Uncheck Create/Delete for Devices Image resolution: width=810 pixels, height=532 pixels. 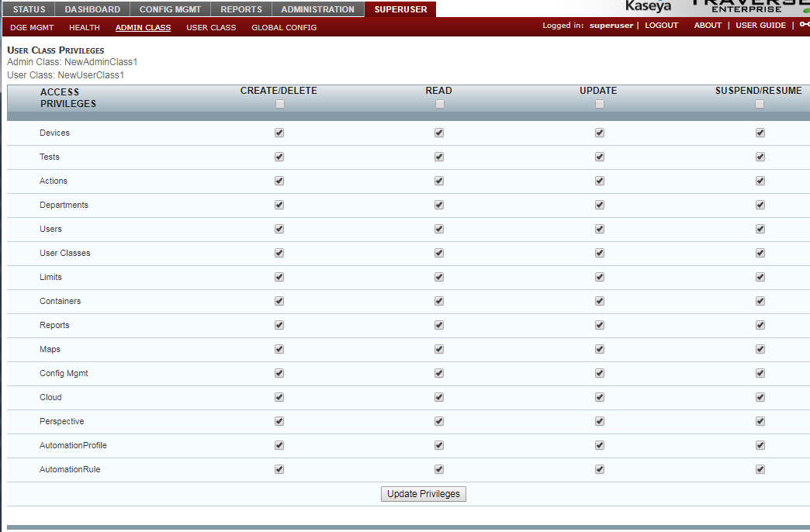coord(279,133)
